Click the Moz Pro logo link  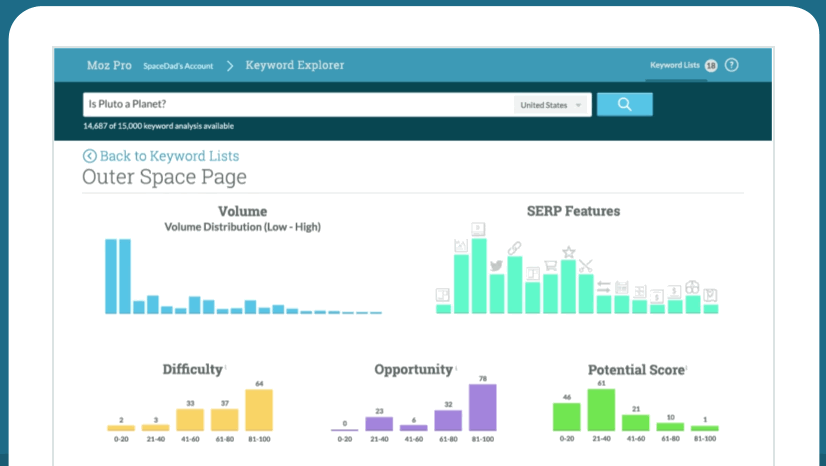click(109, 65)
